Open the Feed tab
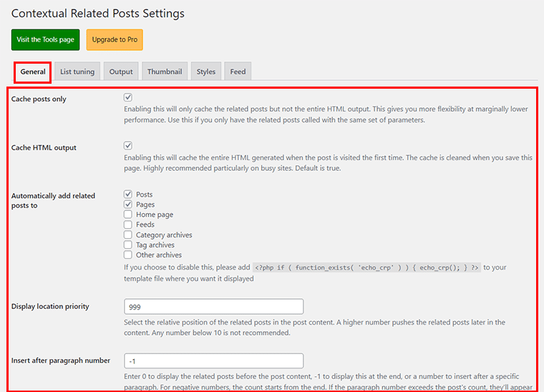Image resolution: width=544 pixels, height=392 pixels. [x=238, y=72]
